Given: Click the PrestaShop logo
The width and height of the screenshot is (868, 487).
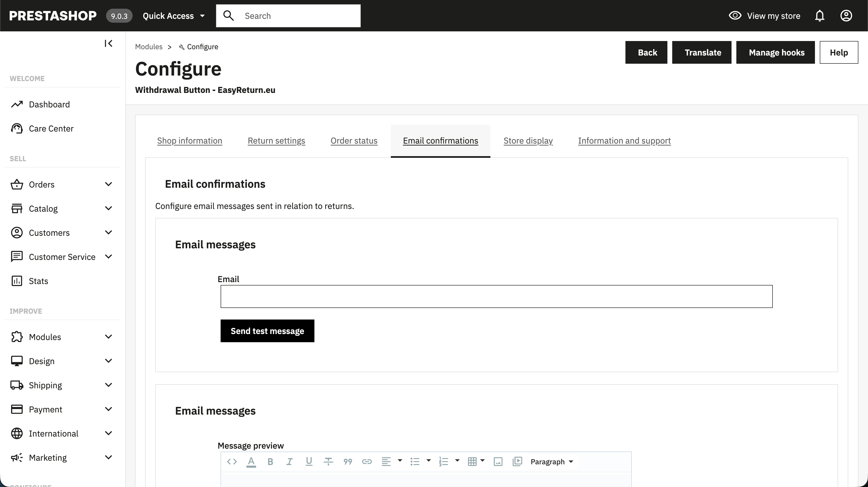Looking at the screenshot, I should pos(53,15).
